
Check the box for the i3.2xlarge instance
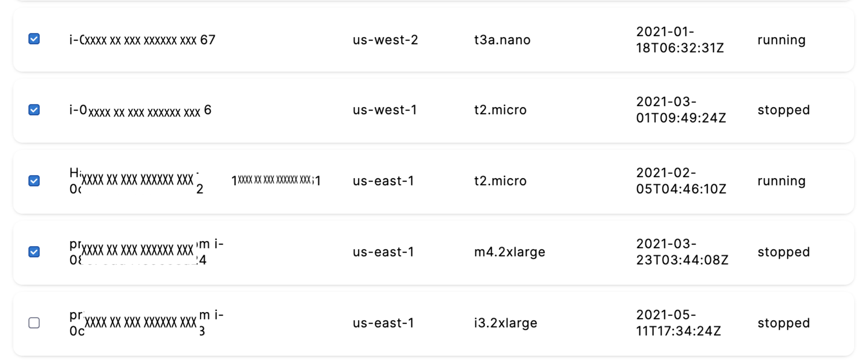point(34,323)
